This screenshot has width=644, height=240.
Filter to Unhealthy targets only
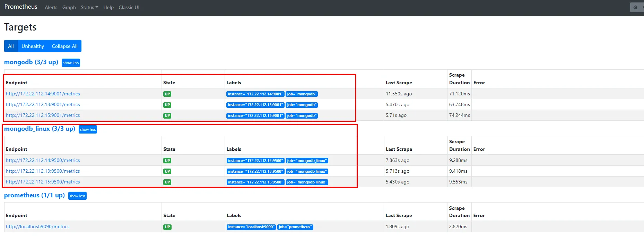(33, 46)
